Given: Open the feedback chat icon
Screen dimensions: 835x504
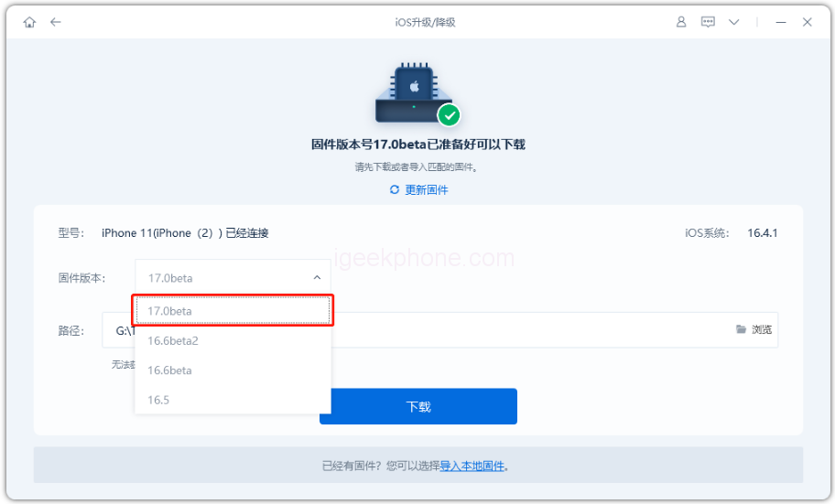Looking at the screenshot, I should [x=708, y=22].
